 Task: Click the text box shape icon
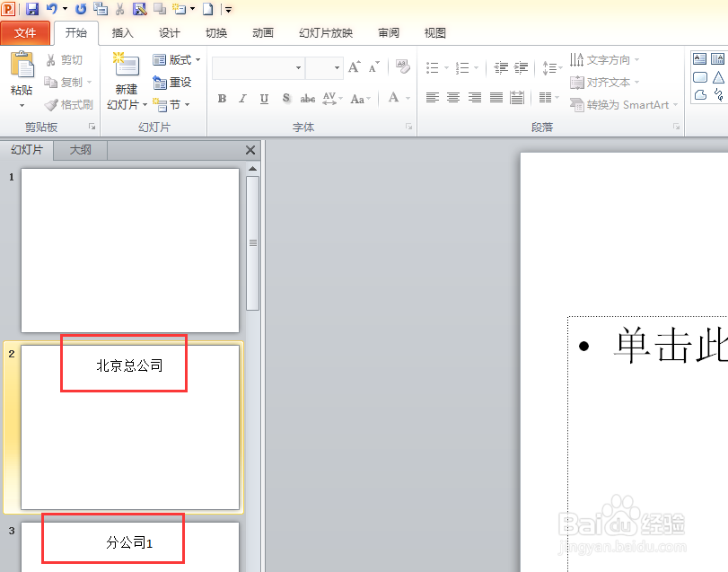point(699,58)
